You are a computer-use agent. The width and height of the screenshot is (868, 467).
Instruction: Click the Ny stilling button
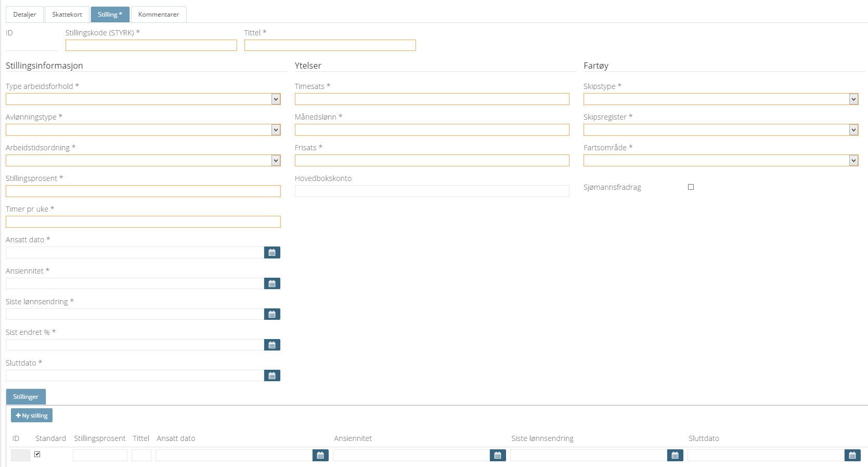32,416
